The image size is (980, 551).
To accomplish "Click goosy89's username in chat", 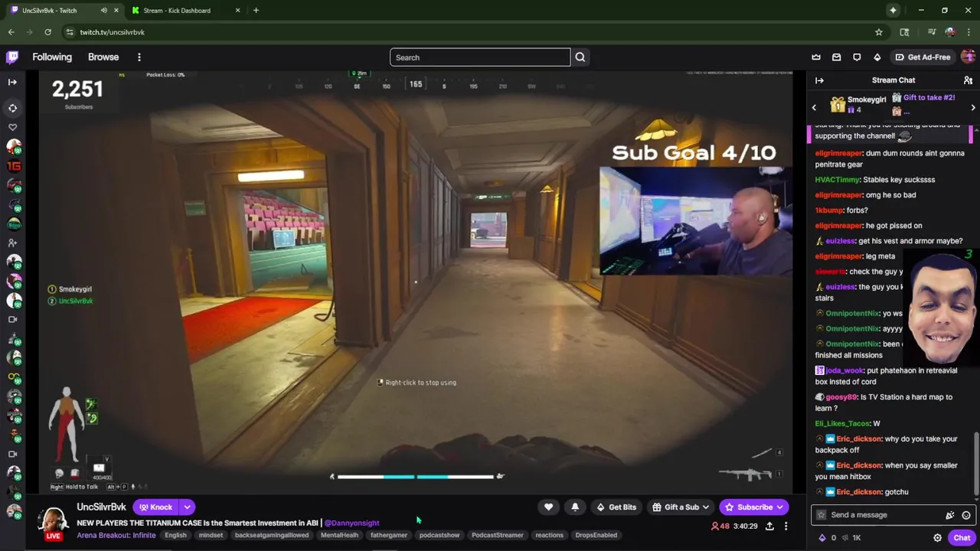I will [841, 397].
